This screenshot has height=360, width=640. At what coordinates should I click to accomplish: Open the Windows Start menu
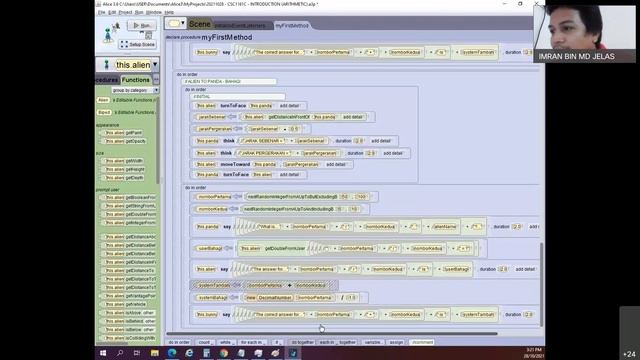pos(103,353)
